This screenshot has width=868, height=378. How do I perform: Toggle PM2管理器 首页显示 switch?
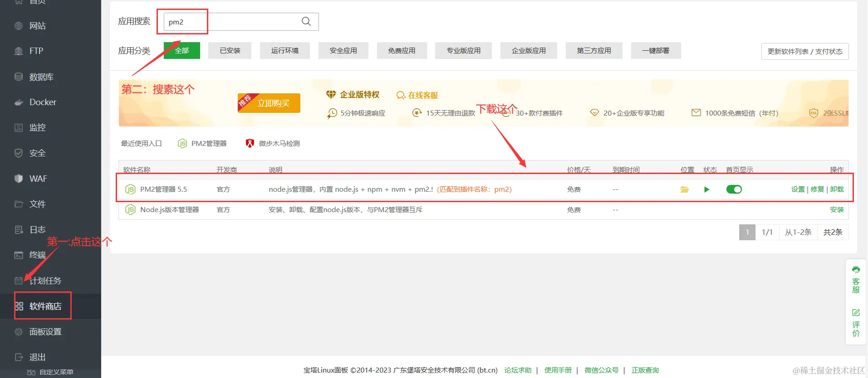coord(734,189)
